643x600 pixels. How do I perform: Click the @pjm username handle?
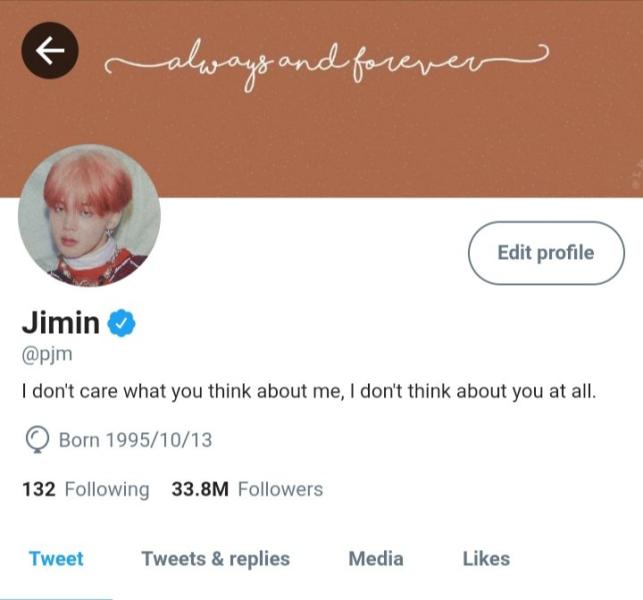(x=47, y=354)
